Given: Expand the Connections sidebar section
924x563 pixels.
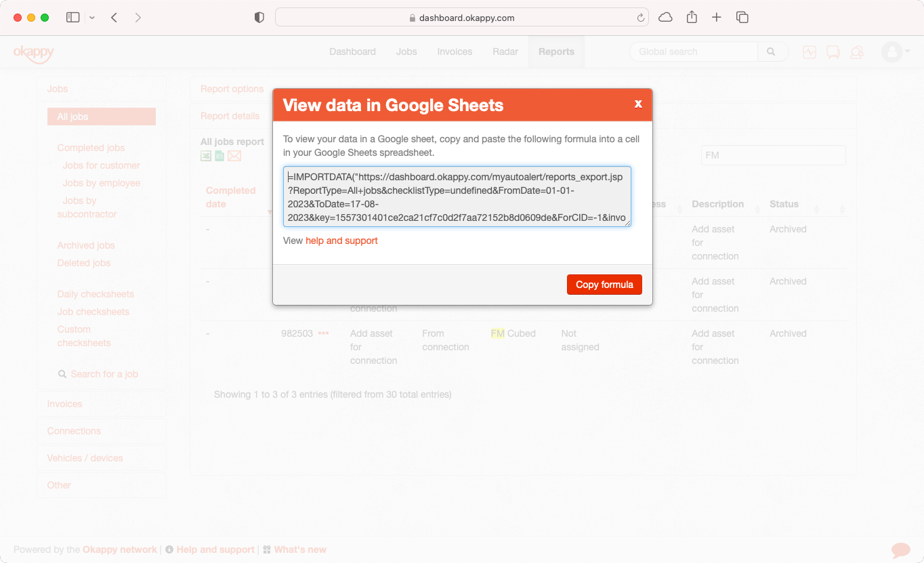Looking at the screenshot, I should coord(102,431).
